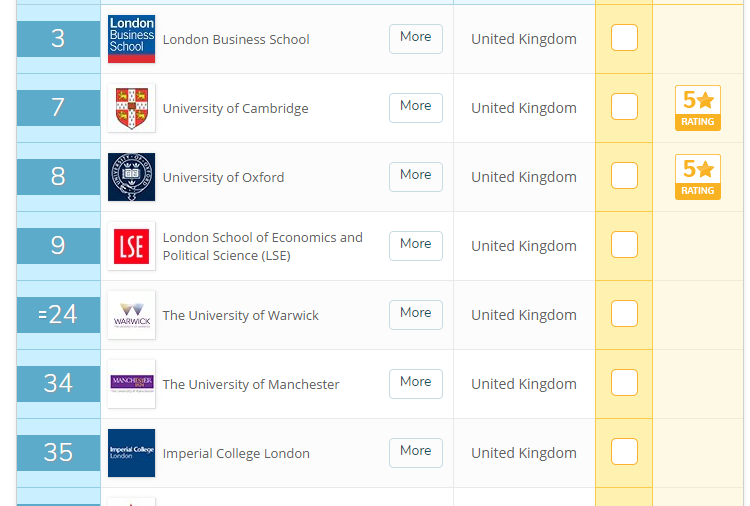Tick the compare checkbox for London Business School
Image resolution: width=750 pixels, height=506 pixels.
(x=624, y=38)
